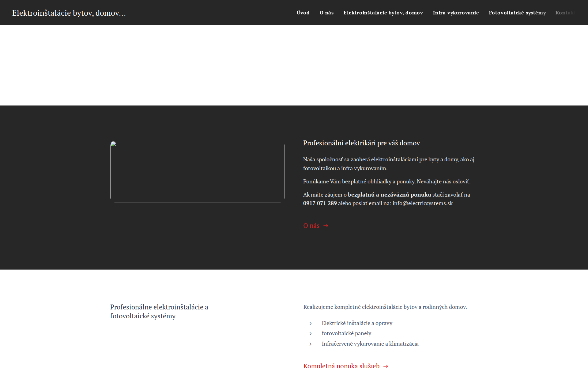
Task: Click the site title 'Elektroinštalácie bytov, domov…'
Action: (69, 13)
